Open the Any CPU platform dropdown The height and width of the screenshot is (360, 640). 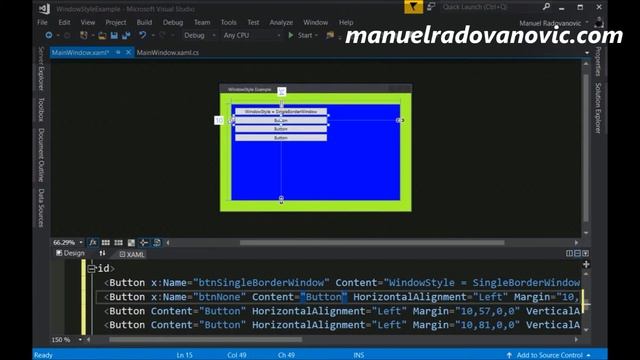coord(251,36)
